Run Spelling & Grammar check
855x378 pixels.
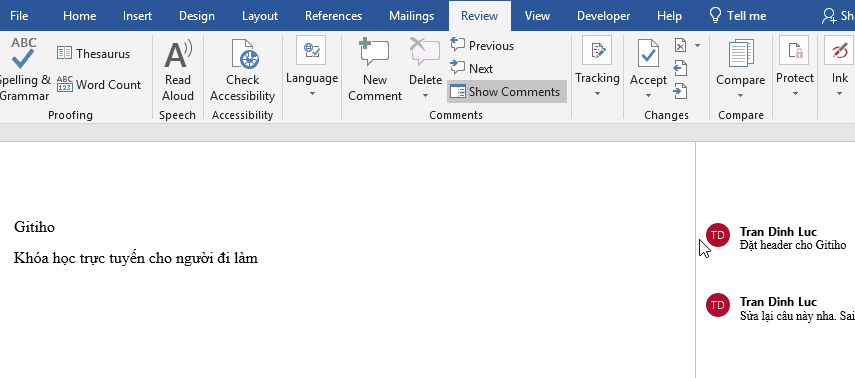point(24,69)
